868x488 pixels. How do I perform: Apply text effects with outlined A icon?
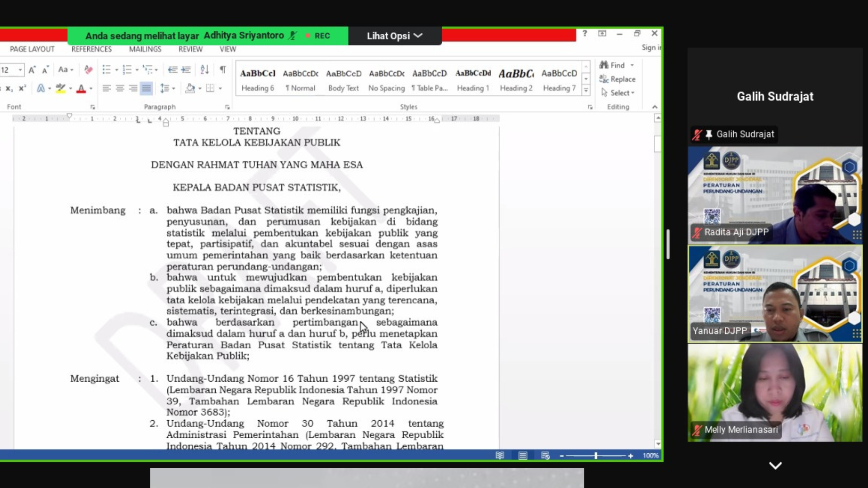coord(41,88)
